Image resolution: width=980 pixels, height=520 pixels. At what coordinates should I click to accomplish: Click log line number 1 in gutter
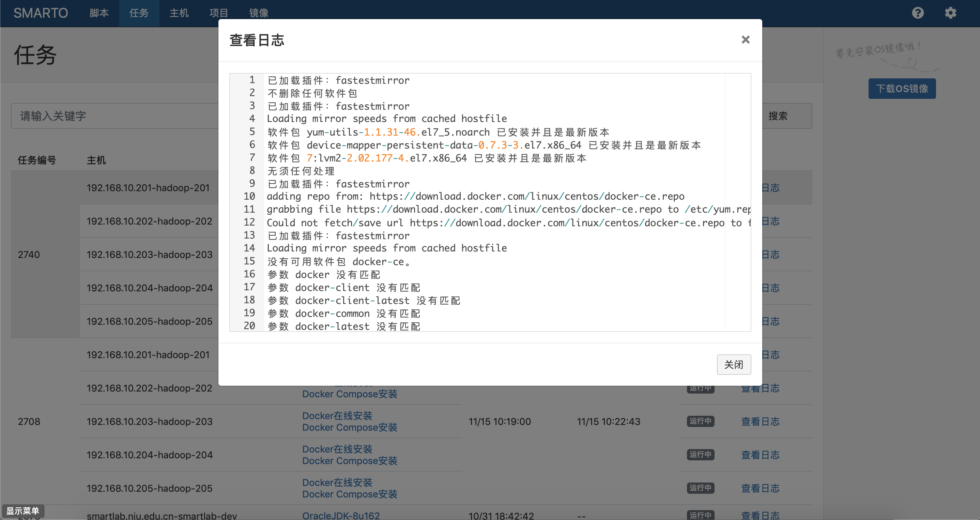coord(252,80)
